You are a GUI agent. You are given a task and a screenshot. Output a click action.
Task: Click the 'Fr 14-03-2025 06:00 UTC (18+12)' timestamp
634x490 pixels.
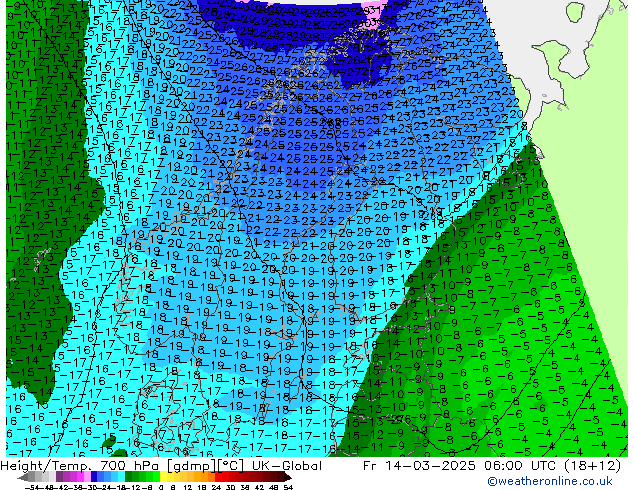[x=492, y=466]
